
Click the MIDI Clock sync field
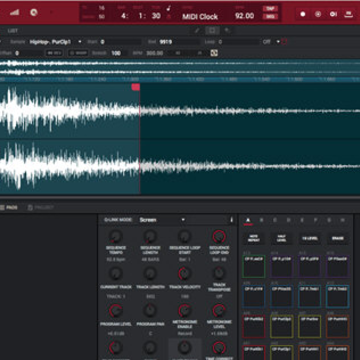pyautogui.click(x=200, y=17)
